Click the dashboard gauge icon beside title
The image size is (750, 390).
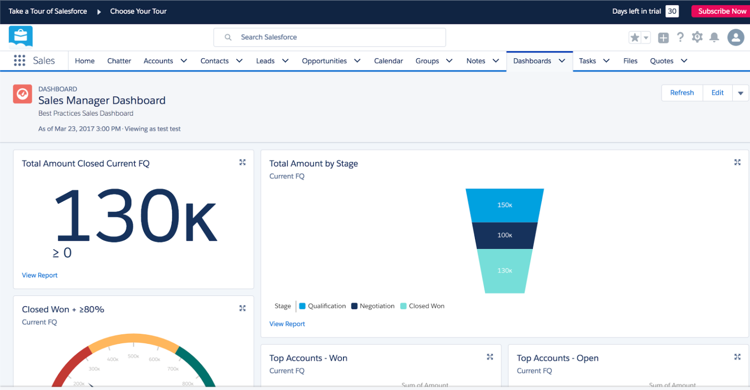click(22, 94)
